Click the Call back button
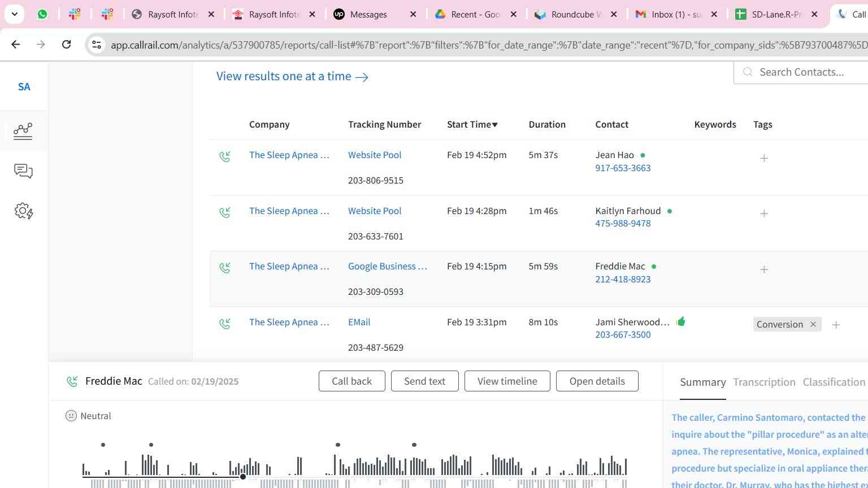The image size is (868, 488). (x=351, y=381)
